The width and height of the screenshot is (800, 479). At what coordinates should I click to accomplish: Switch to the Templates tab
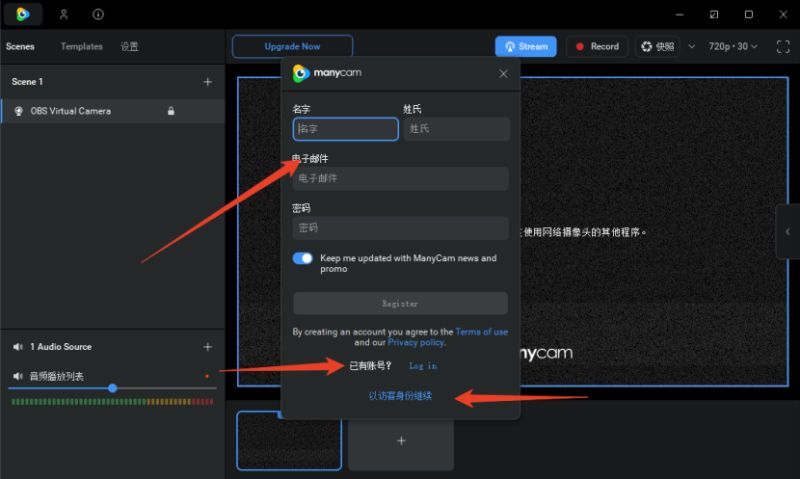click(x=82, y=46)
